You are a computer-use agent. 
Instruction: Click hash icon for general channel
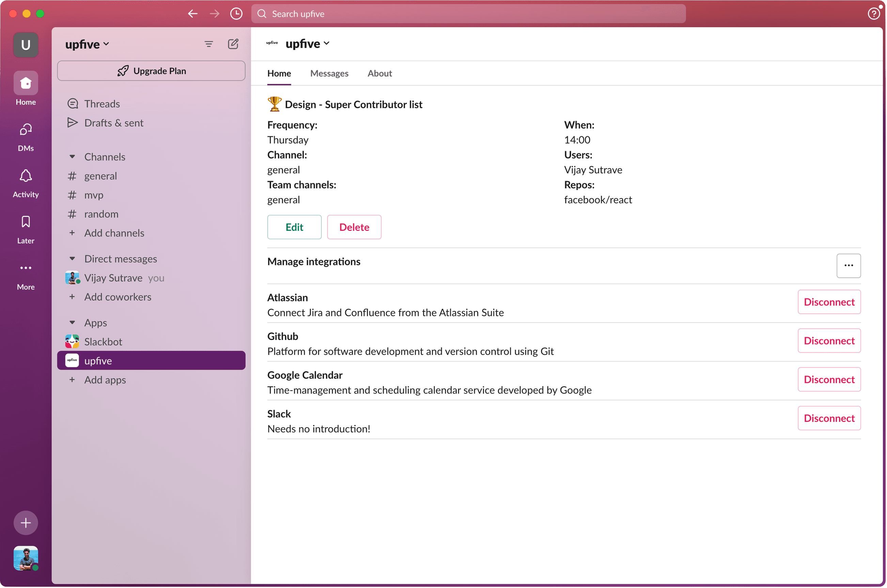tap(72, 176)
